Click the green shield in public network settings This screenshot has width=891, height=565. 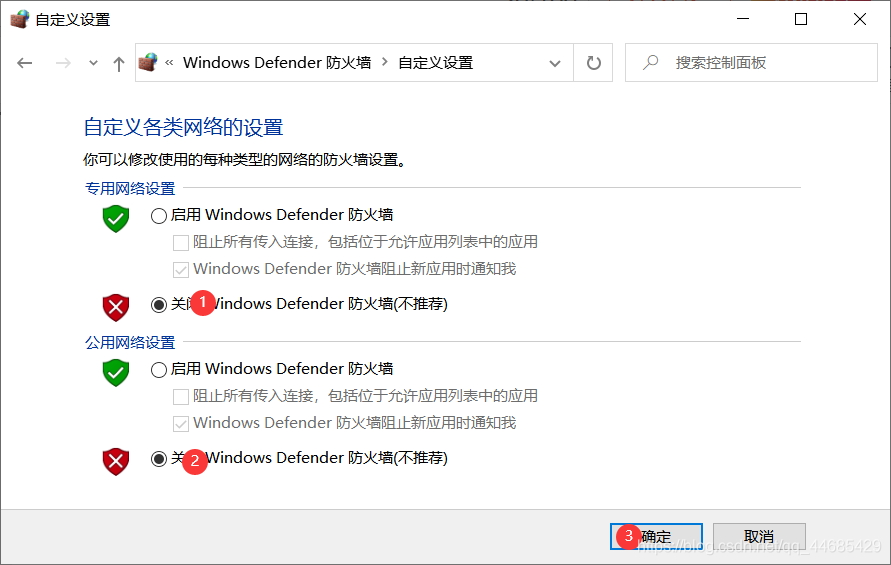pyautogui.click(x=116, y=372)
